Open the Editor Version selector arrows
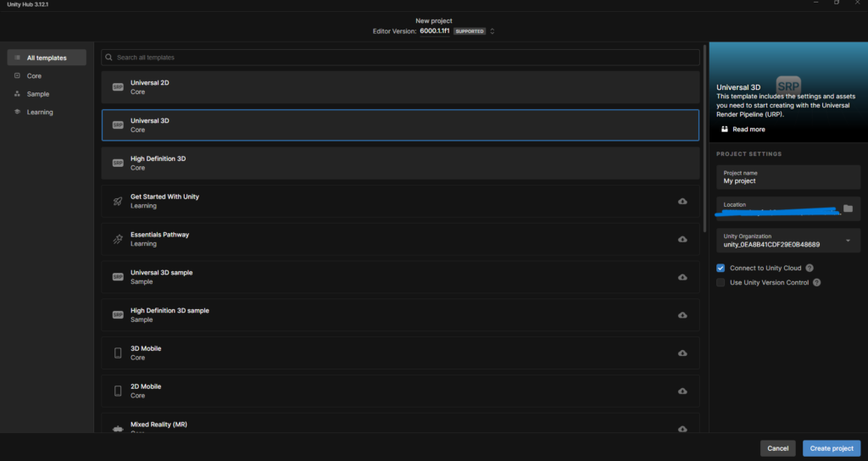868x461 pixels. pyautogui.click(x=492, y=31)
